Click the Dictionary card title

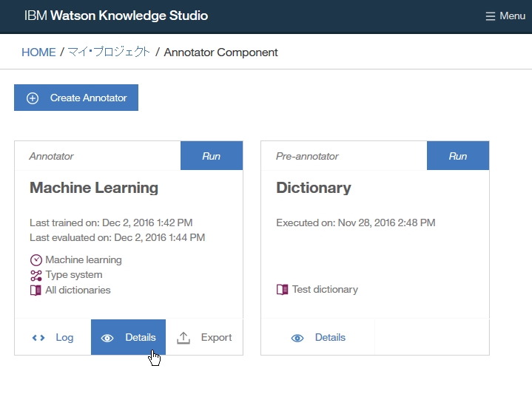(314, 188)
